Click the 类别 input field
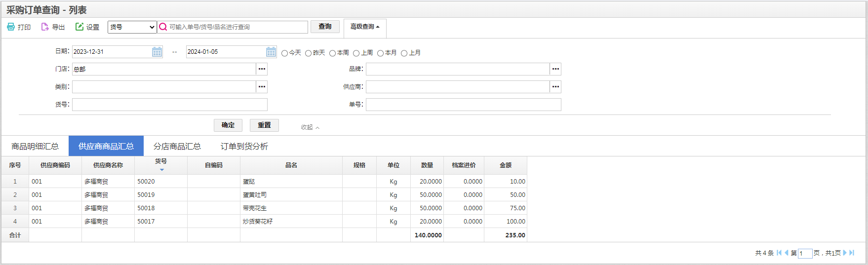Viewport: 868px width, 265px height. click(x=164, y=87)
